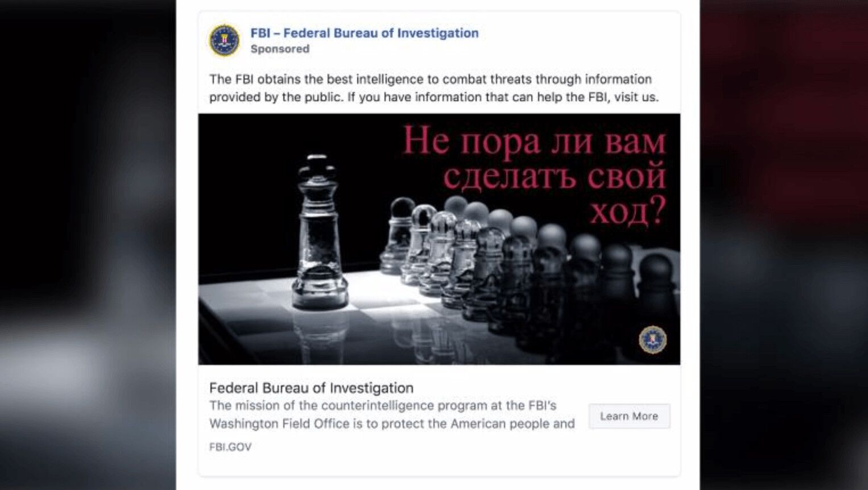Click the blurred dark area left of the post
This screenshot has width=868, height=490.
coord(88,245)
